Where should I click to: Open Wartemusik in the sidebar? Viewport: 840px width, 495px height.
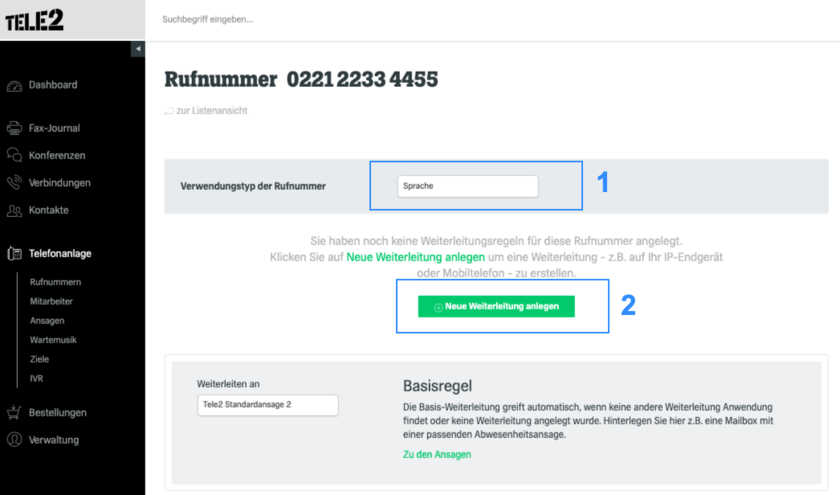click(x=54, y=340)
